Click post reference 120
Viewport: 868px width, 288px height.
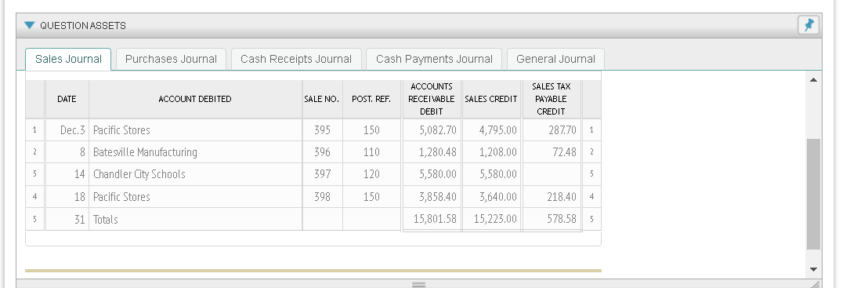tap(371, 174)
